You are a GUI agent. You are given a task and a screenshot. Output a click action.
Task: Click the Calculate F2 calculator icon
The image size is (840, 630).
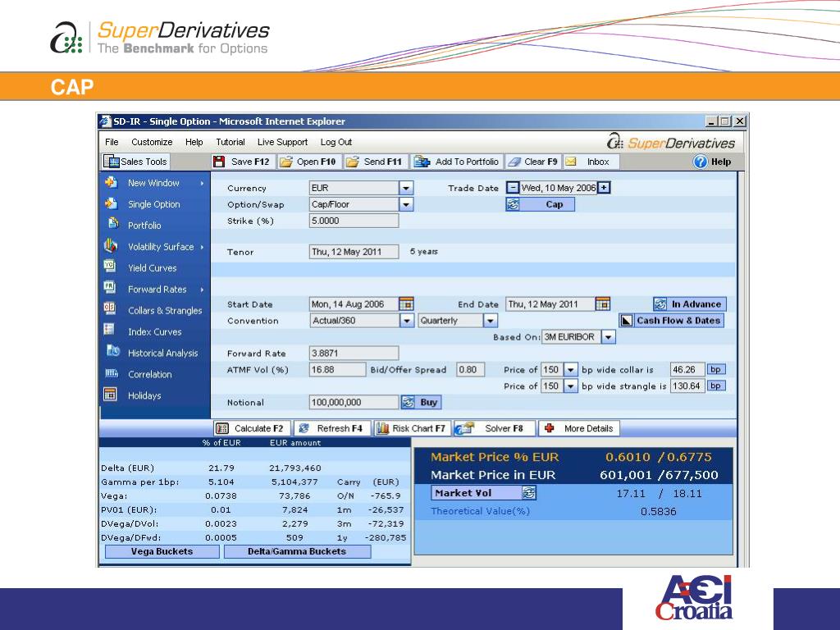point(221,428)
